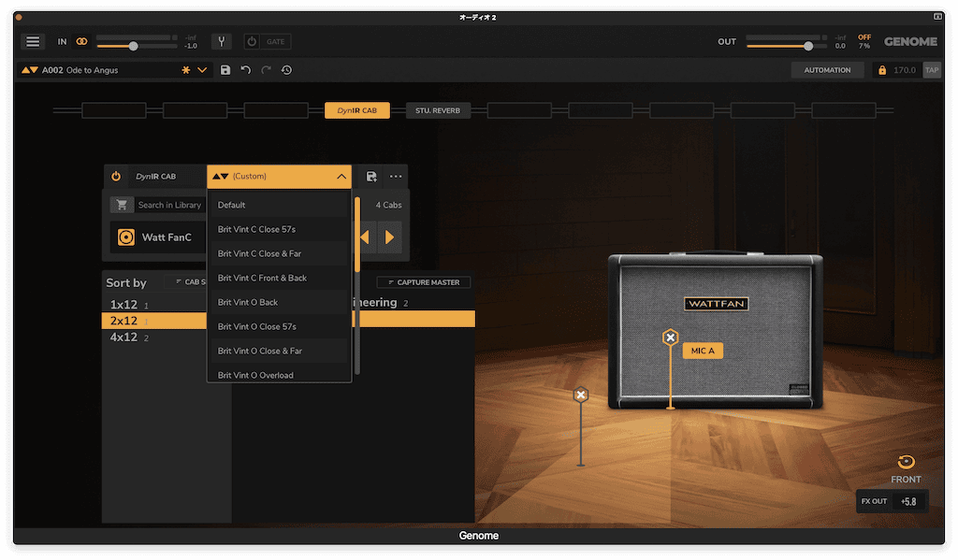
Task: Click the orange asterisk modified indicator
Action: point(186,70)
